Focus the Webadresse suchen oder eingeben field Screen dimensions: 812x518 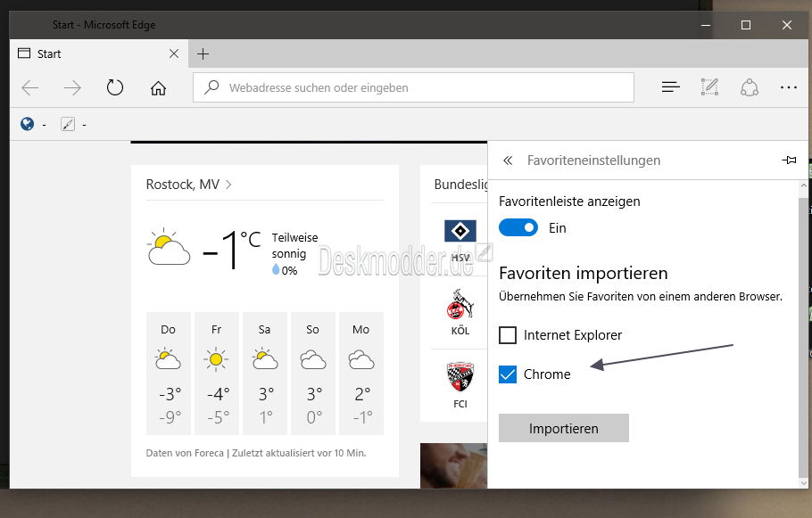(413, 87)
